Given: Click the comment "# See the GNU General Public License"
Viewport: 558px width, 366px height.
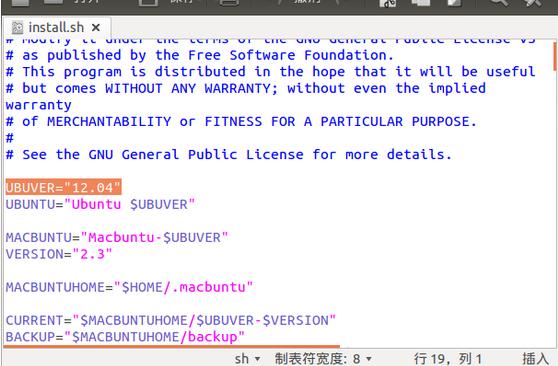Looking at the screenshot, I should point(229,155).
